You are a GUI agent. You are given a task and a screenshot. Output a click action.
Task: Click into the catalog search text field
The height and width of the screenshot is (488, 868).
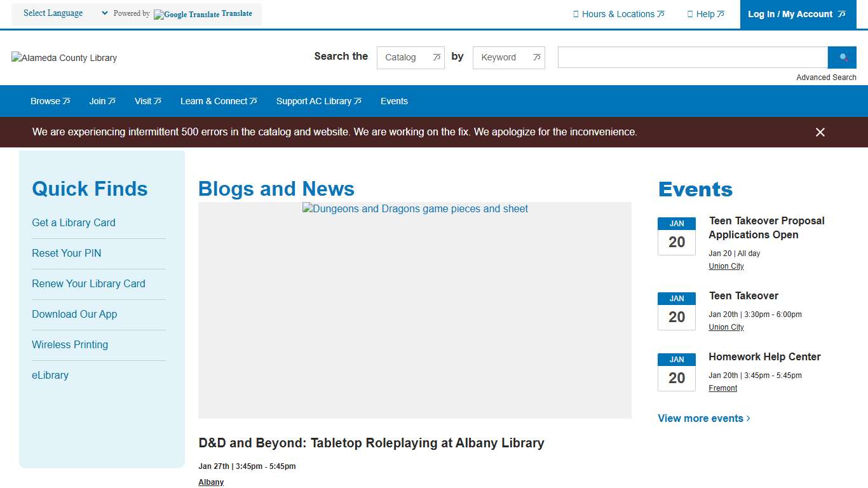click(x=692, y=57)
